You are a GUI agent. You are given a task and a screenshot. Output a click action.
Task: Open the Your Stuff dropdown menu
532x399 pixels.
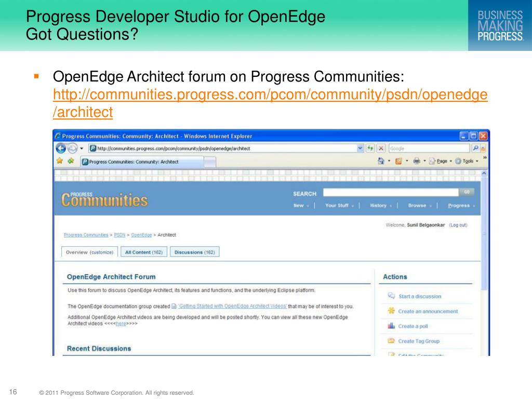tap(339, 206)
